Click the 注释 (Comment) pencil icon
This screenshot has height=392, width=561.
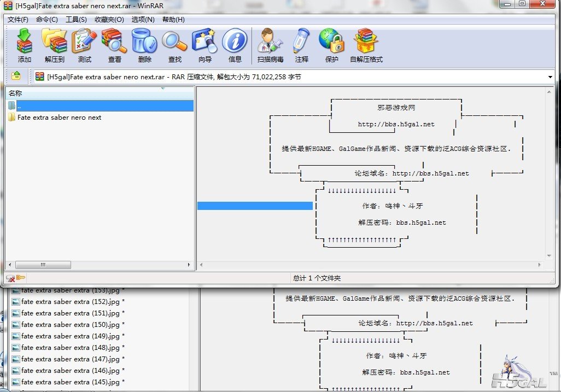302,45
